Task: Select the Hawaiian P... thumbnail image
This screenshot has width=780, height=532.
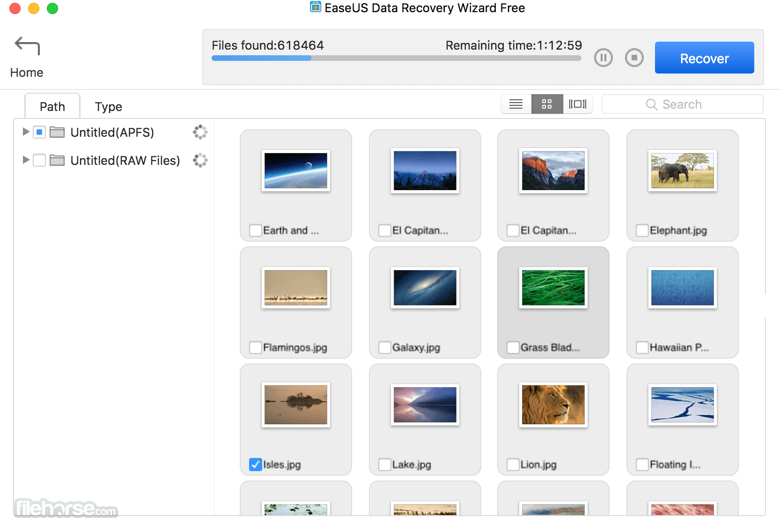Action: (683, 288)
